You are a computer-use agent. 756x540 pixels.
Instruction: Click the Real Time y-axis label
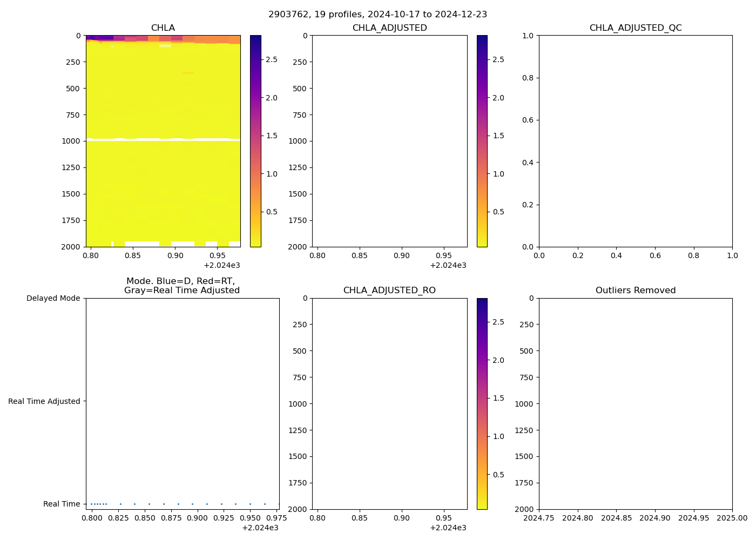coord(62,504)
